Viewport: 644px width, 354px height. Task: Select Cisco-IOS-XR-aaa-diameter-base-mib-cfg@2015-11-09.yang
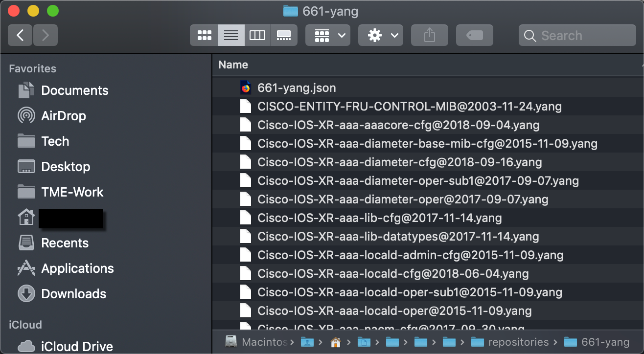coord(428,144)
